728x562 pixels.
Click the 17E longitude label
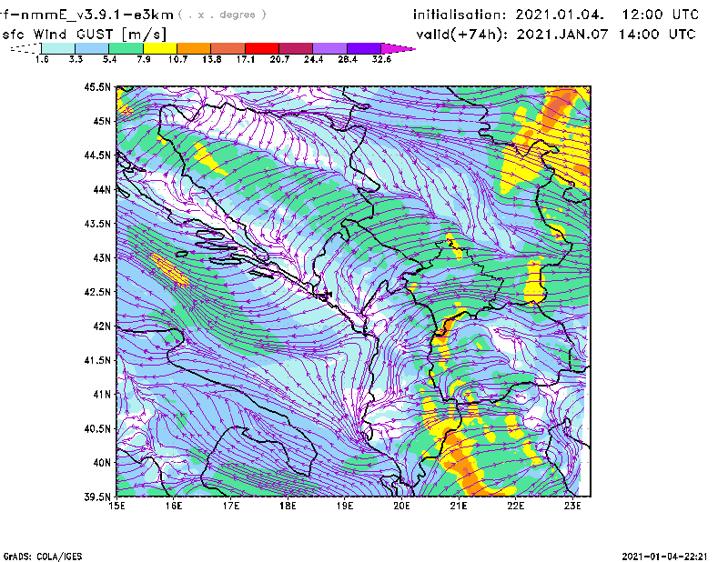[231, 506]
